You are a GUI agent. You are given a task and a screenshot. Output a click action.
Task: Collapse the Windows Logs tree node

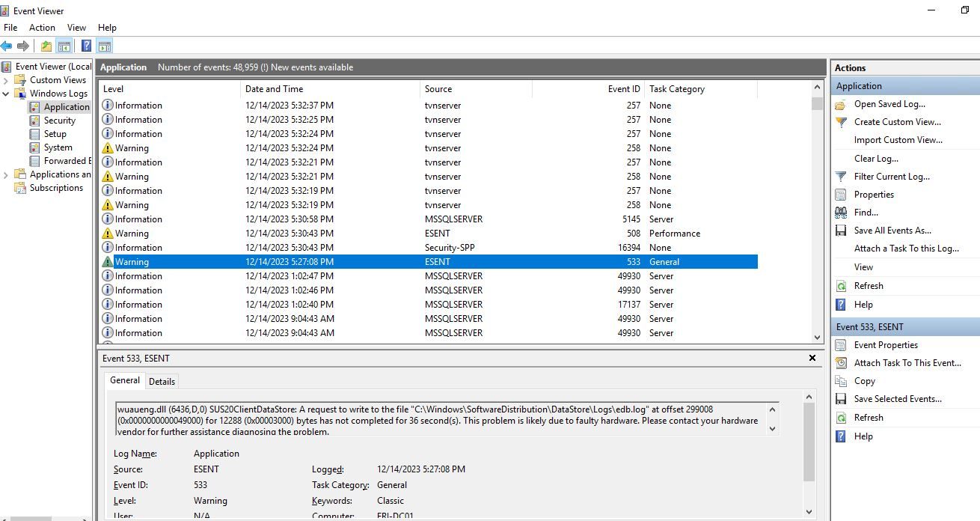[7, 93]
